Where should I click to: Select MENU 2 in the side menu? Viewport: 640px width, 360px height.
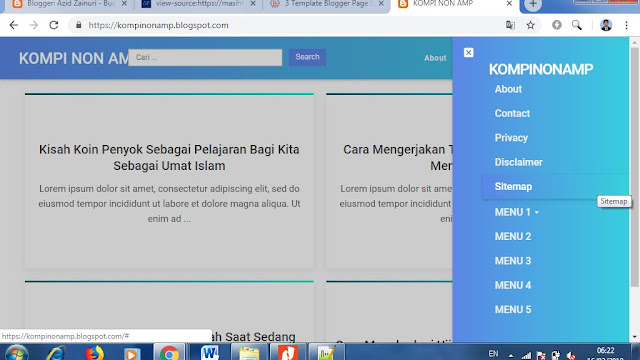click(x=513, y=236)
